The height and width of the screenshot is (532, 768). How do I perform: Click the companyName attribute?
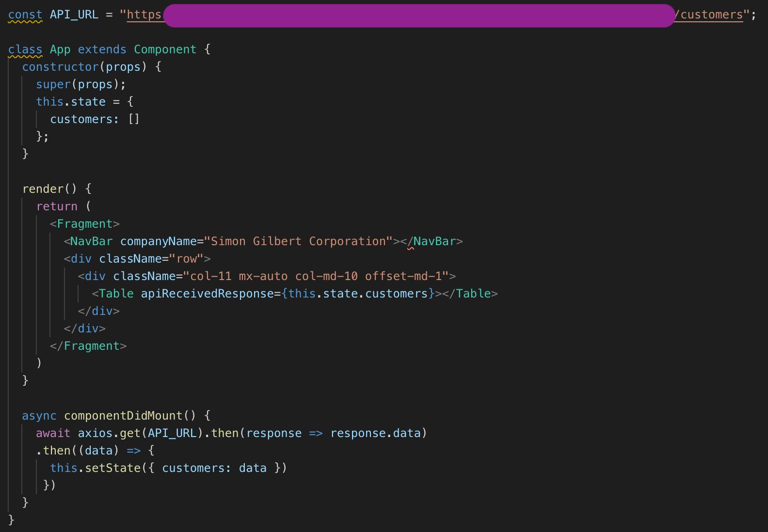coord(158,241)
